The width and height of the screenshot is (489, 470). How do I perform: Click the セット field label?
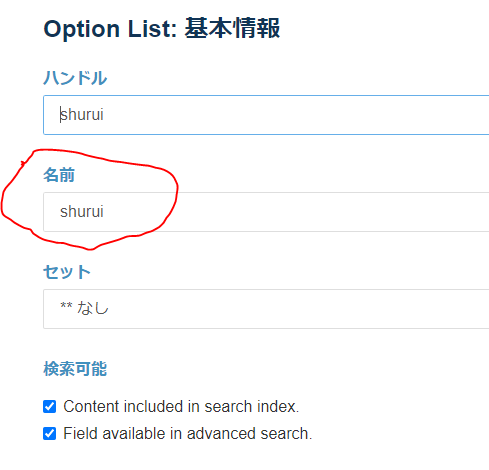67,272
